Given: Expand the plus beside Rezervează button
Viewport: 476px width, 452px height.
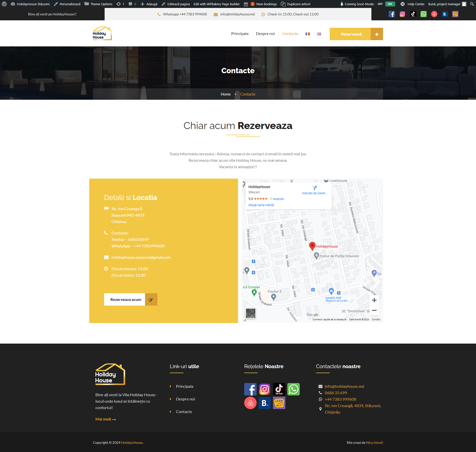Looking at the screenshot, I should (377, 34).
